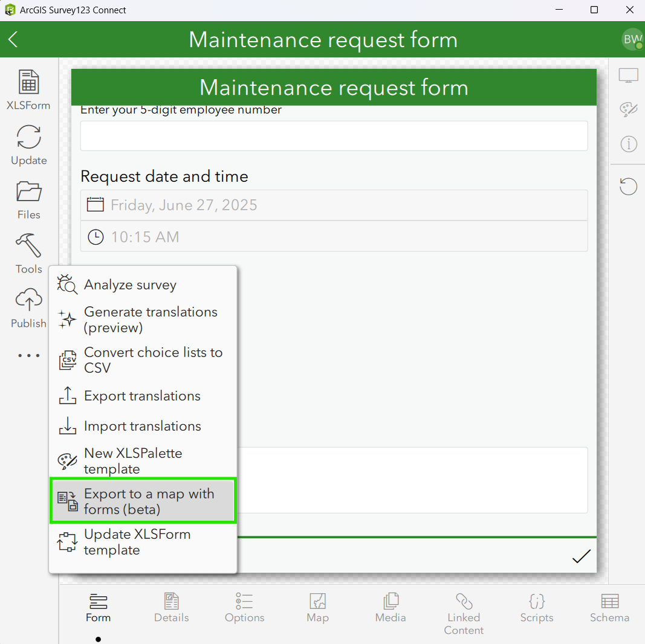Image resolution: width=645 pixels, height=644 pixels.
Task: Open the XLSForm spreadsheet
Action: point(28,90)
